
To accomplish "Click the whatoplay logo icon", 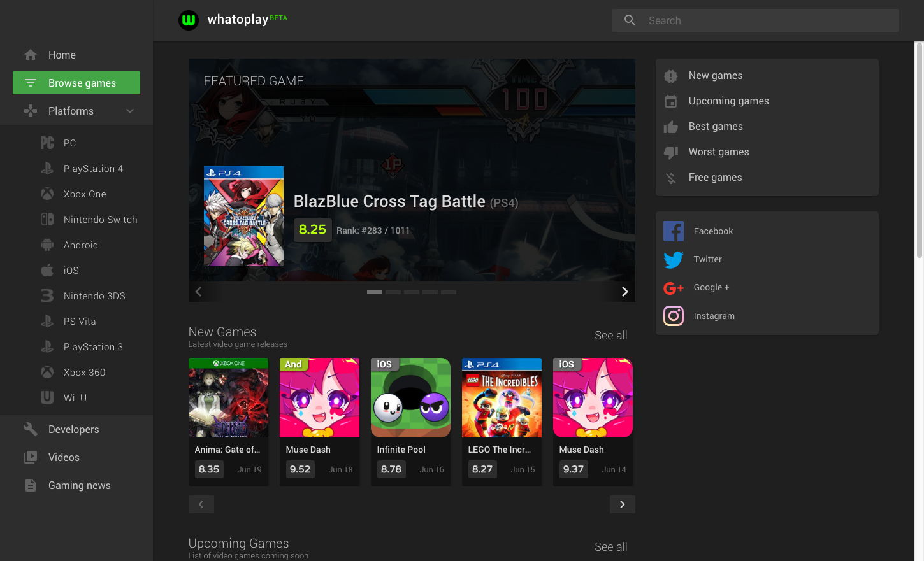I will (x=189, y=20).
